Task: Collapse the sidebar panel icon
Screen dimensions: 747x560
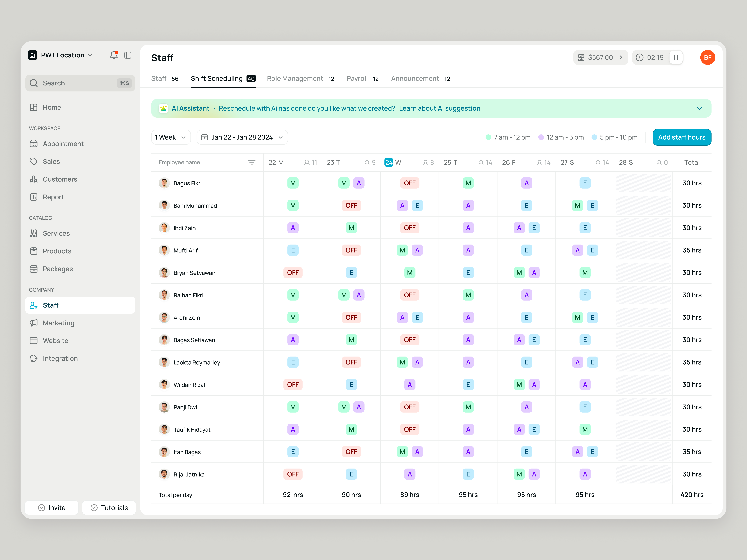Action: (x=128, y=55)
